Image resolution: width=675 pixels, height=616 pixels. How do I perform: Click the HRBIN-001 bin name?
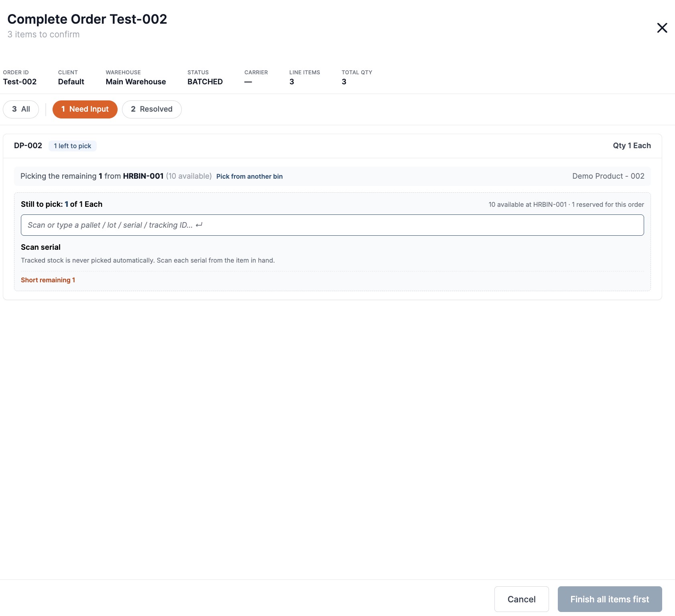(143, 176)
